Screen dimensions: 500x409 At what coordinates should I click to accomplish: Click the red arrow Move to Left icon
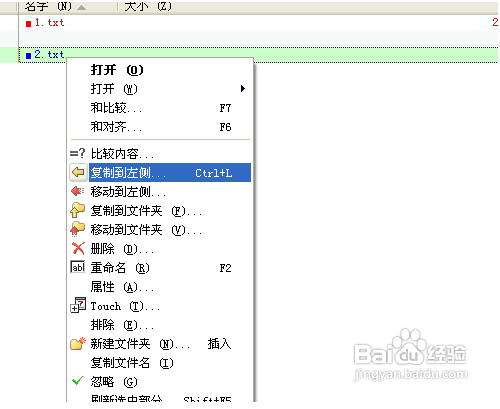(x=77, y=191)
